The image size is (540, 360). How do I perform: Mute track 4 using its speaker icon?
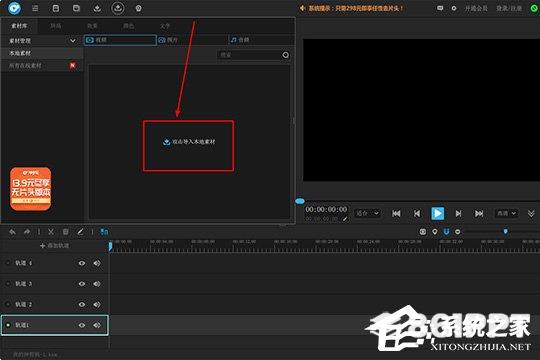click(x=97, y=263)
